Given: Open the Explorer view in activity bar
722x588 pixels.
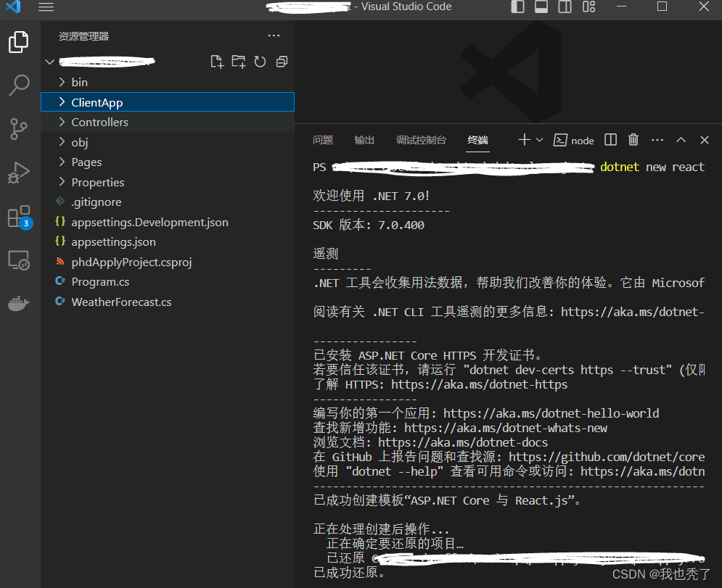Looking at the screenshot, I should 19,42.
